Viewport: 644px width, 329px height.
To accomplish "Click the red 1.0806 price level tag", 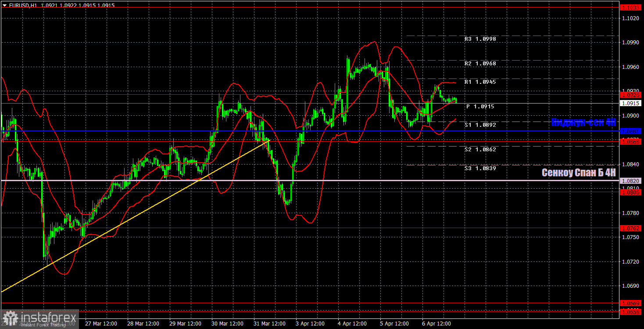I will pyautogui.click(x=631, y=192).
